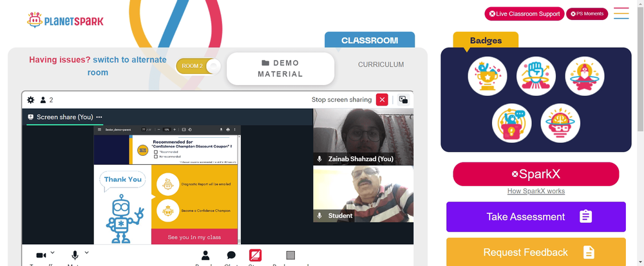Stop screen sharing with red X
The width and height of the screenshot is (644, 266).
[x=382, y=100]
